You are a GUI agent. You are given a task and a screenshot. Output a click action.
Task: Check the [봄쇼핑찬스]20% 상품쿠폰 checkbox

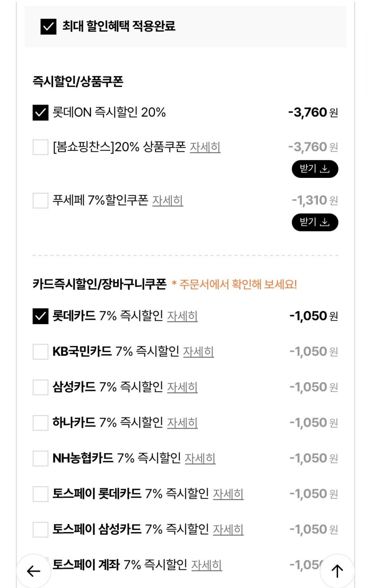point(40,147)
